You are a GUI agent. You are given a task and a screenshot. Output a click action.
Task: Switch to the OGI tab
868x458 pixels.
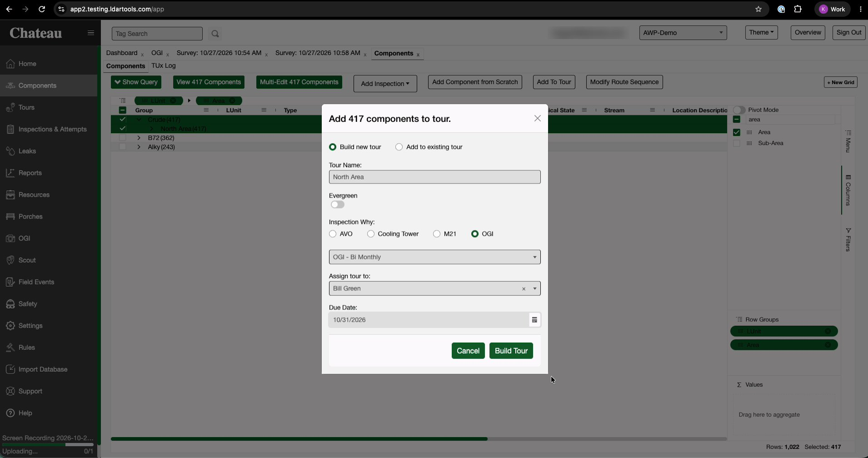tap(157, 53)
